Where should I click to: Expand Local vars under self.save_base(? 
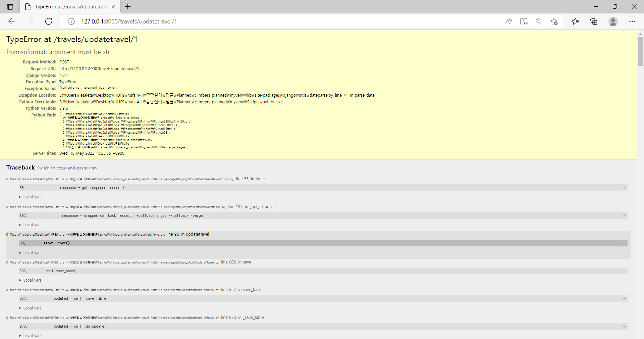point(30,280)
